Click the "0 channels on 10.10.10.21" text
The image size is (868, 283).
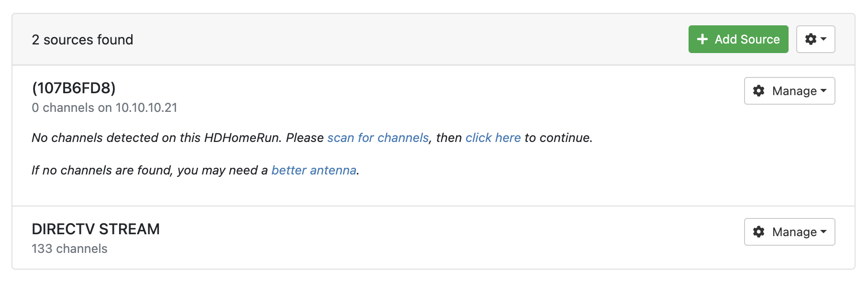(104, 108)
